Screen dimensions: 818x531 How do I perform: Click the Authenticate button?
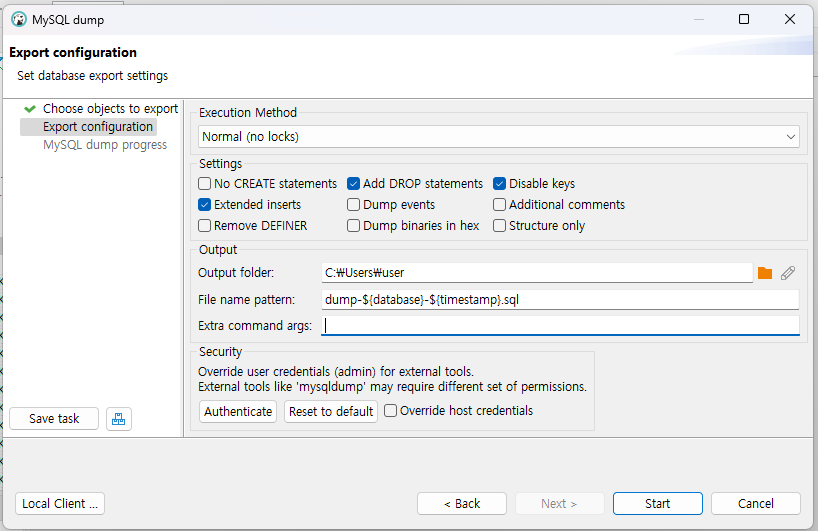click(x=238, y=412)
